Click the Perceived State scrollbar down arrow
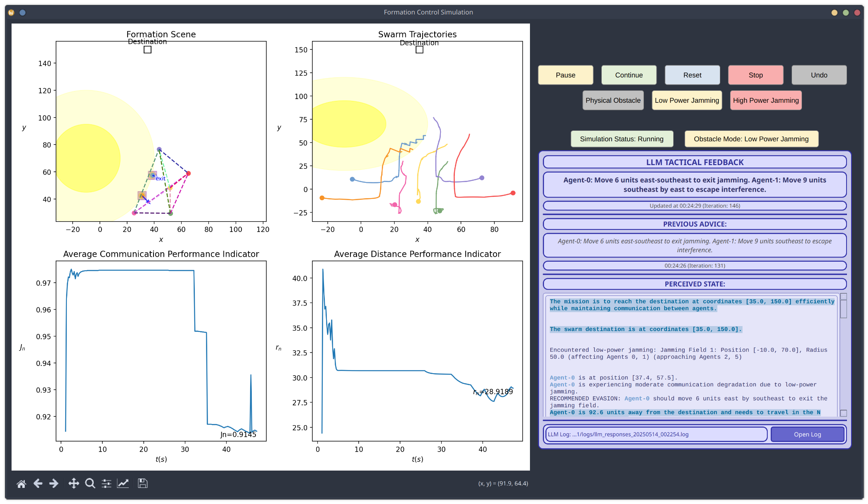 pyautogui.click(x=844, y=413)
